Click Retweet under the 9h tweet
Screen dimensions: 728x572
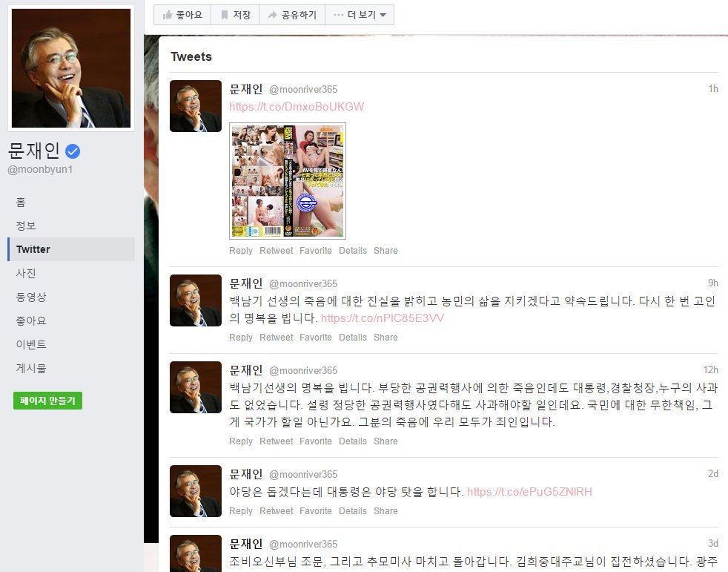point(276,338)
